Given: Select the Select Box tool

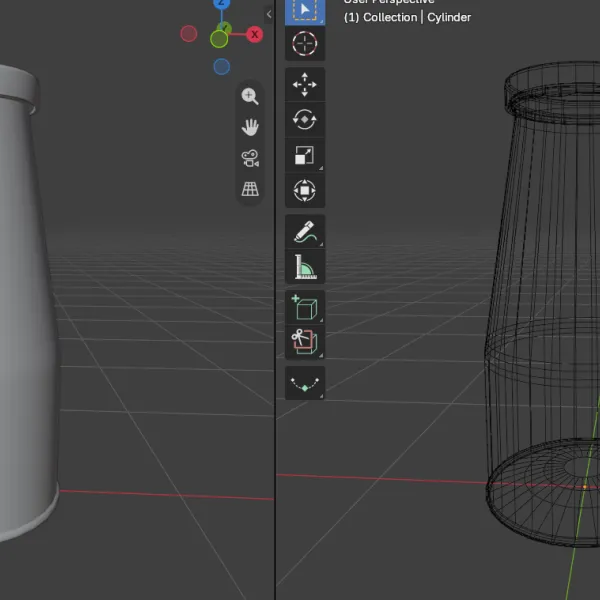Looking at the screenshot, I should pyautogui.click(x=305, y=11).
